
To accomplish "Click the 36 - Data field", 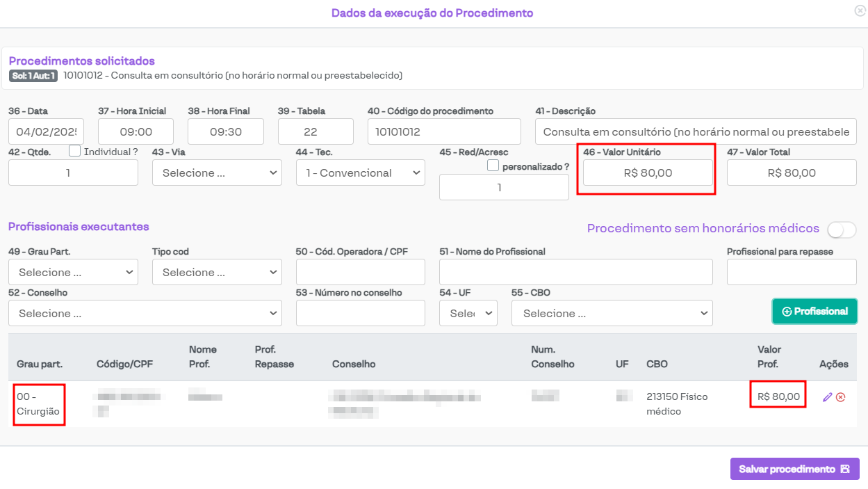I will pos(46,132).
